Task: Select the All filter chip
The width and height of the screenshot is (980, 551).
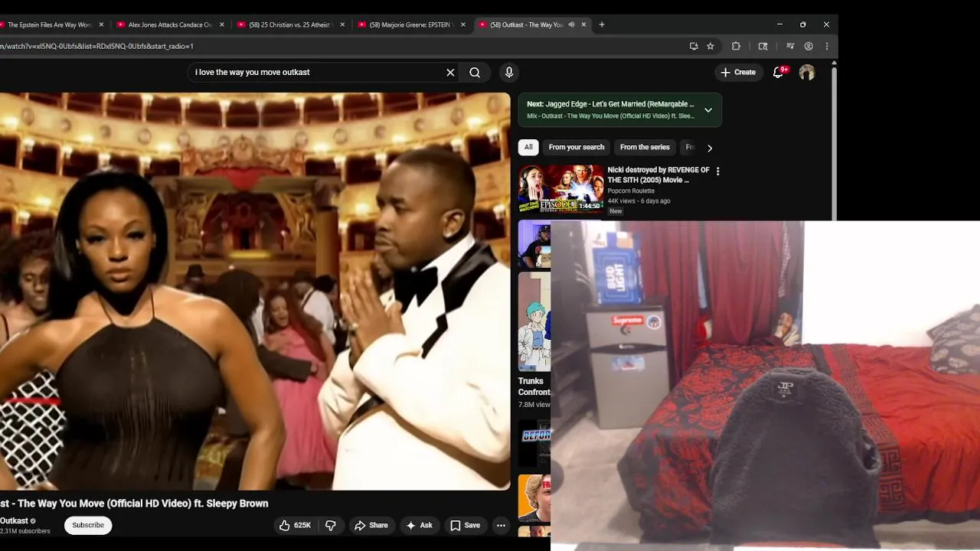Action: pyautogui.click(x=528, y=147)
